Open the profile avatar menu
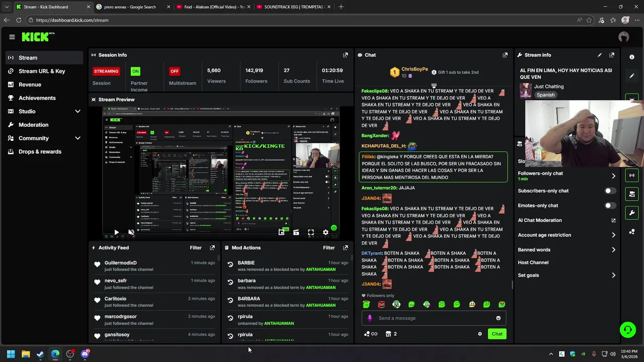 (x=624, y=37)
